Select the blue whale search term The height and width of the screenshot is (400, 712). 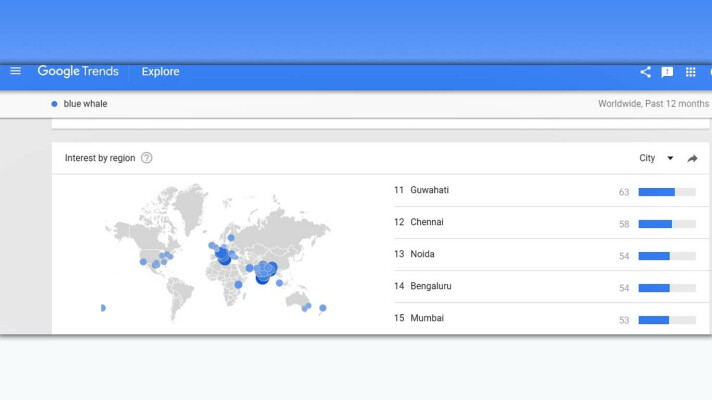[85, 104]
